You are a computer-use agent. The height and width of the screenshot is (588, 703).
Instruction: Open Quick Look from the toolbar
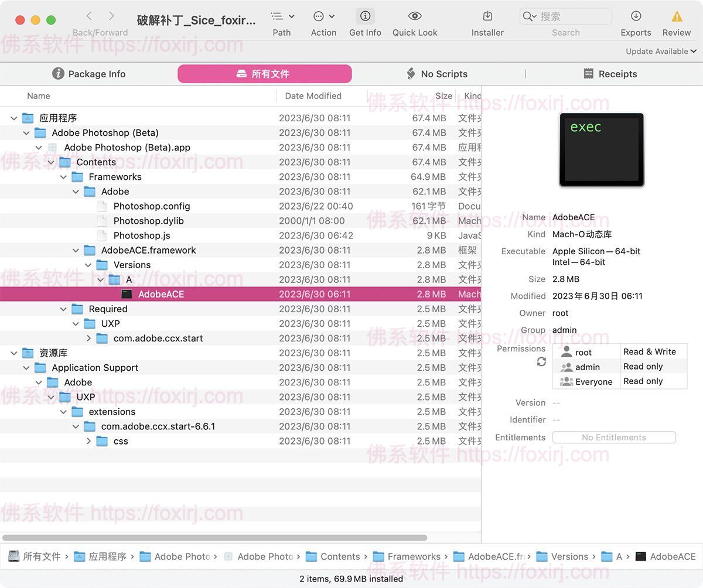(x=414, y=18)
